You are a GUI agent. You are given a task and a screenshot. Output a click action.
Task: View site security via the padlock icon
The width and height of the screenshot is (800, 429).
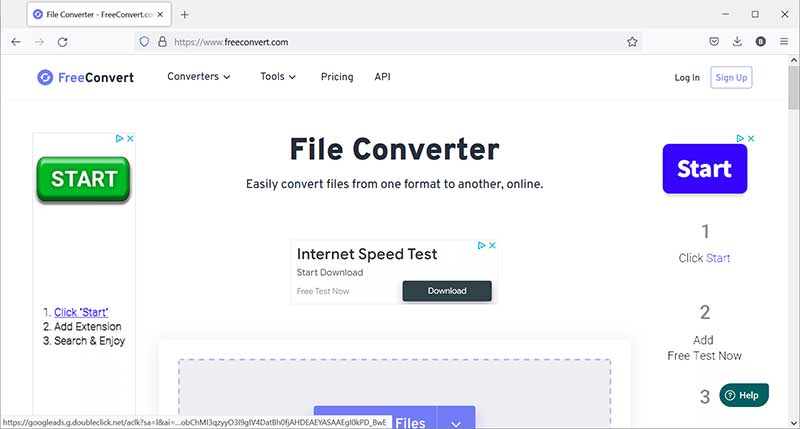162,42
